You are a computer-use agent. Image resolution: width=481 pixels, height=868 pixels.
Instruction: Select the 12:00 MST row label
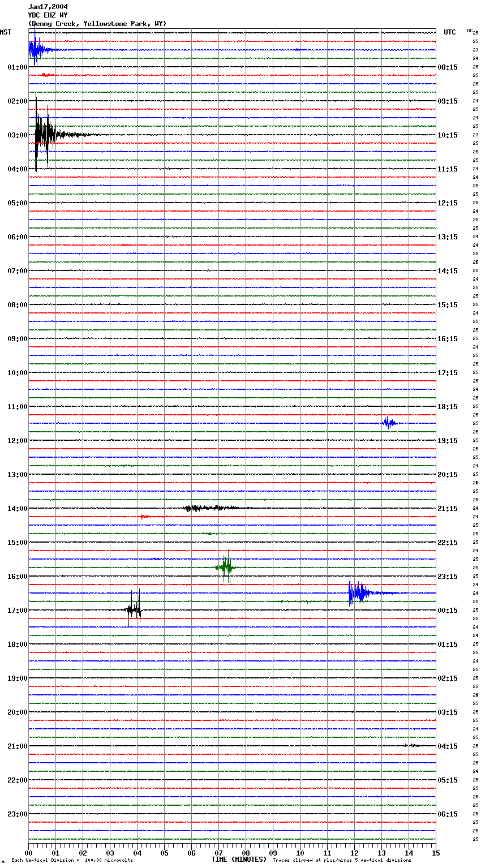click(x=17, y=441)
